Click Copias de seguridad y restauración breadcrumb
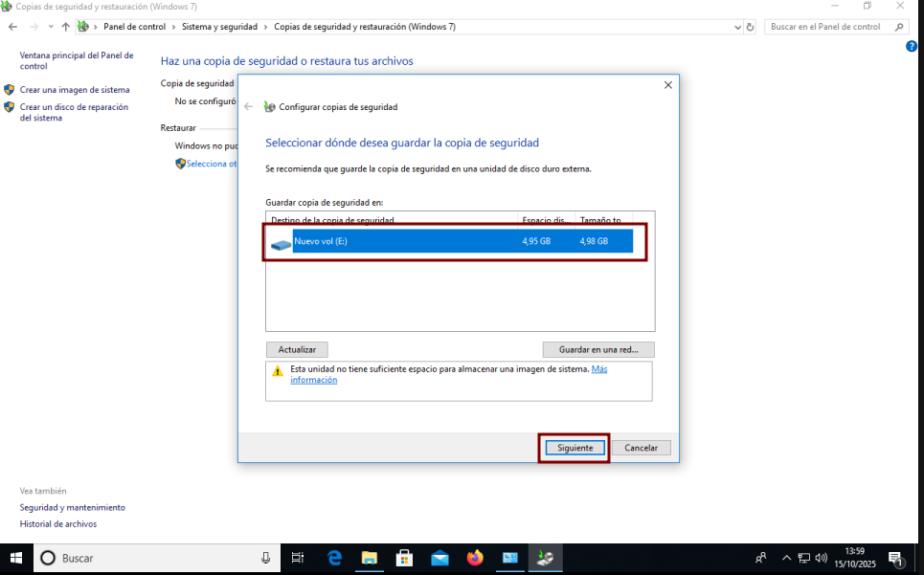Screen dimensions: 924x575 click(365, 27)
